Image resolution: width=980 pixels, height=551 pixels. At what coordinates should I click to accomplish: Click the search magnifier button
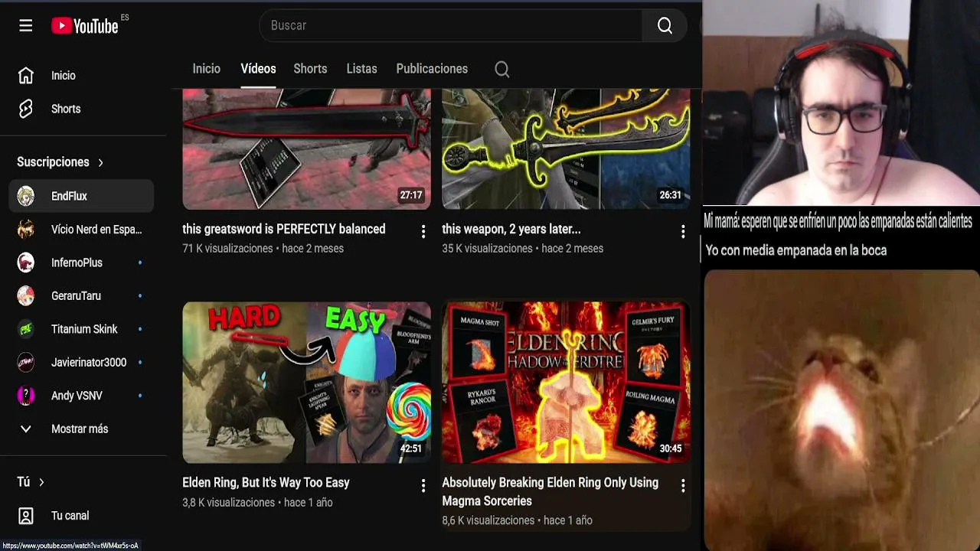(665, 26)
